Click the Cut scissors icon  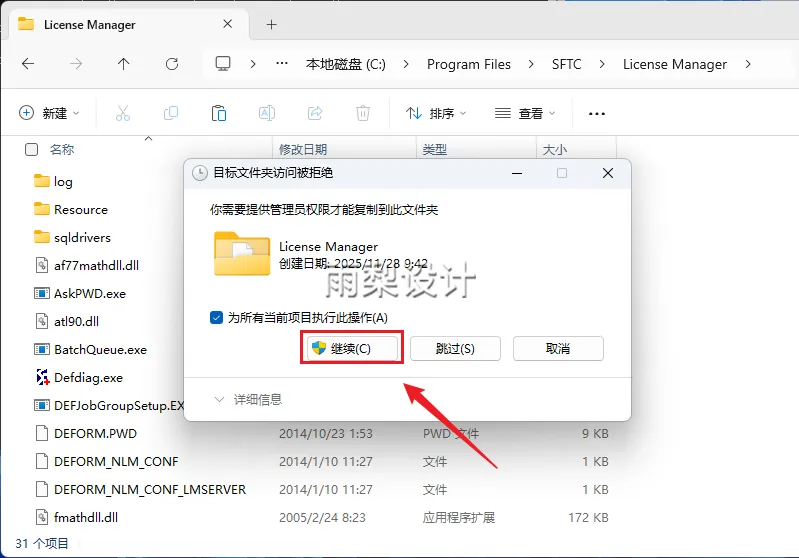[123, 113]
